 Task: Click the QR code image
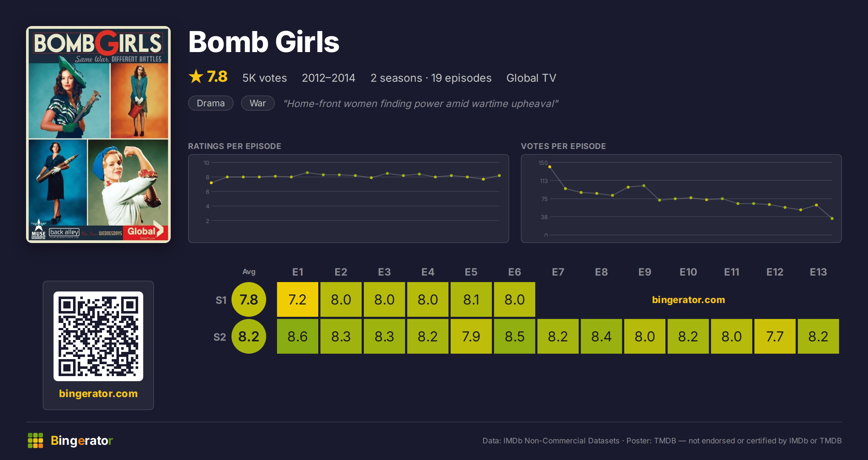coord(98,336)
